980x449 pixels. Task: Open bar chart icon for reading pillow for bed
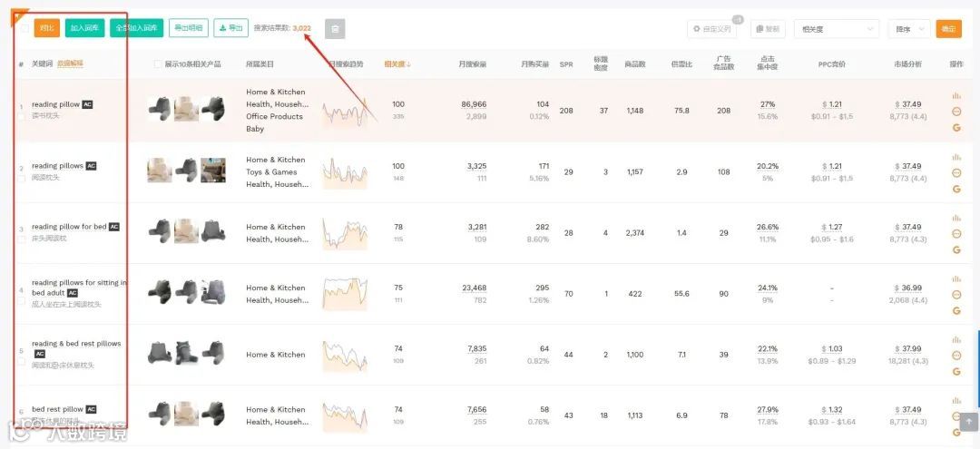pyautogui.click(x=956, y=218)
